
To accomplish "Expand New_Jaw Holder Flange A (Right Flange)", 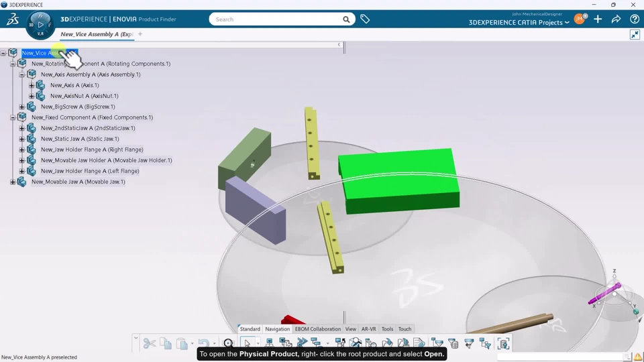I will point(21,149).
